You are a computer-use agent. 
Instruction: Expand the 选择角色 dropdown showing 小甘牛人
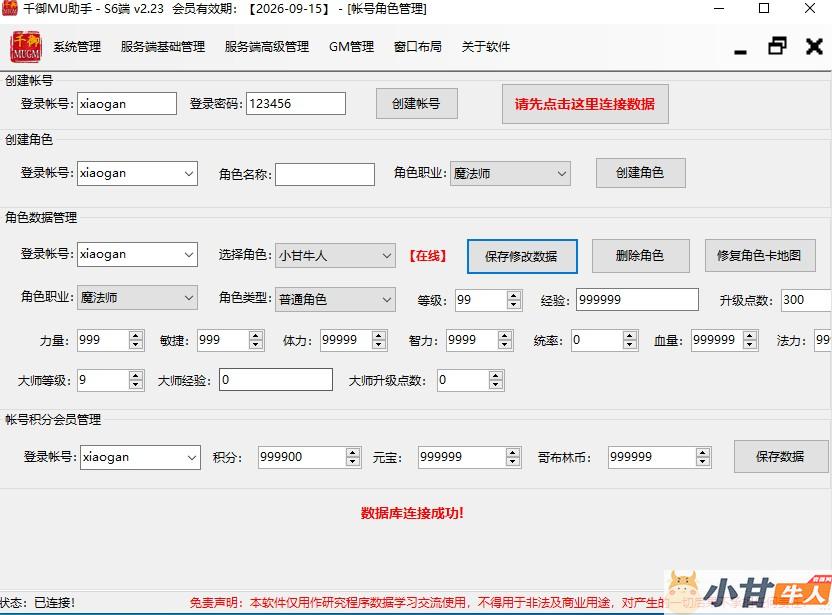point(386,256)
